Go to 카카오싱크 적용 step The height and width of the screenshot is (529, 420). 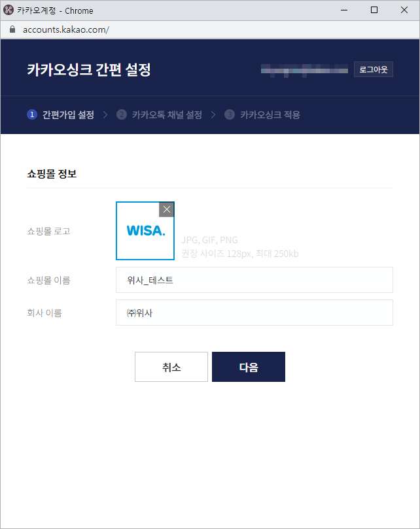coord(270,114)
